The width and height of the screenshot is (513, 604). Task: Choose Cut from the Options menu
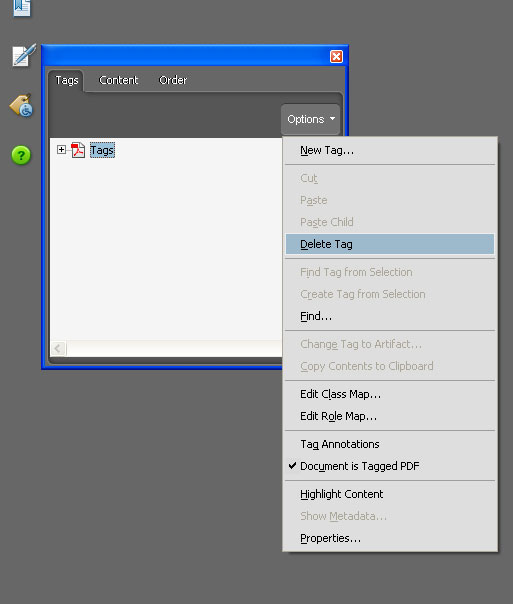pyautogui.click(x=390, y=178)
